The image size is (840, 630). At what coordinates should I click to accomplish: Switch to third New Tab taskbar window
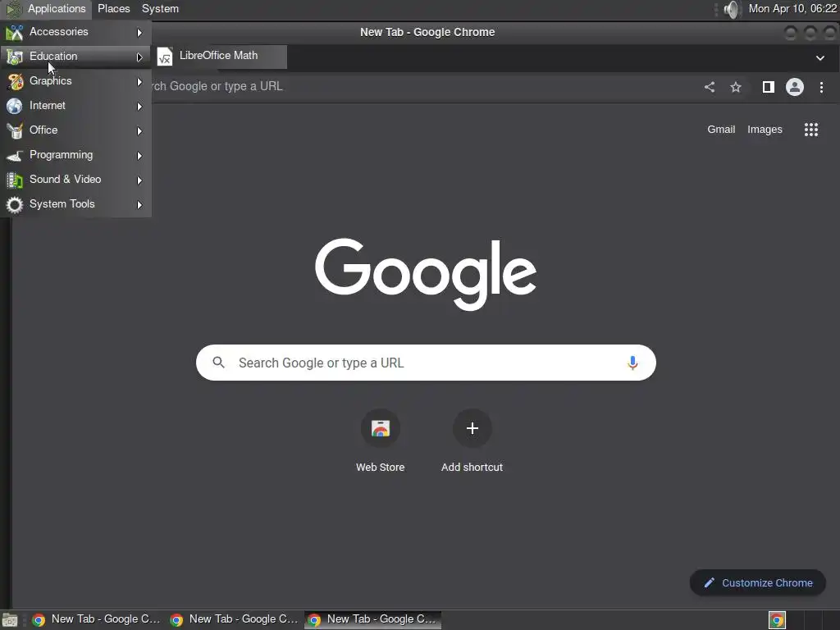tap(373, 620)
